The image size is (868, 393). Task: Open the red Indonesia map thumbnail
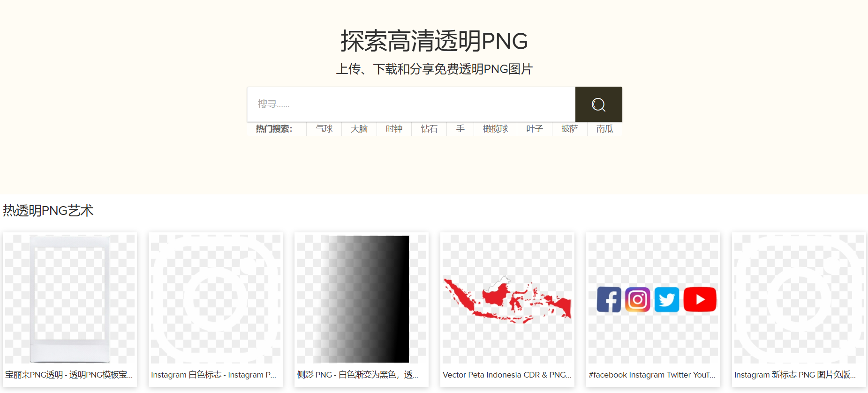507,299
